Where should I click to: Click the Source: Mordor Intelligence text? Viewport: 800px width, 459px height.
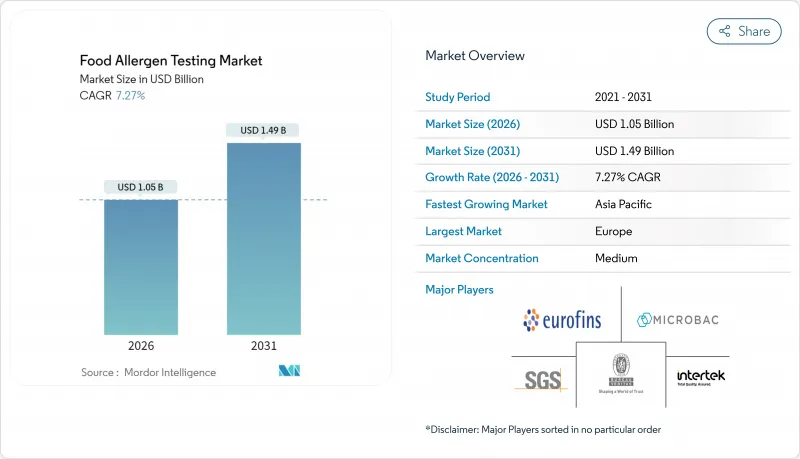148,372
